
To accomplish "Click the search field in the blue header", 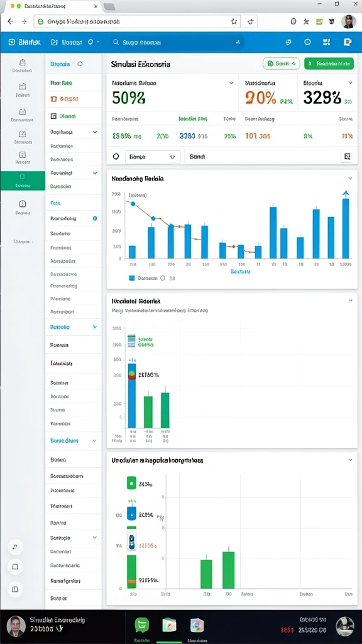I will pyautogui.click(x=177, y=42).
